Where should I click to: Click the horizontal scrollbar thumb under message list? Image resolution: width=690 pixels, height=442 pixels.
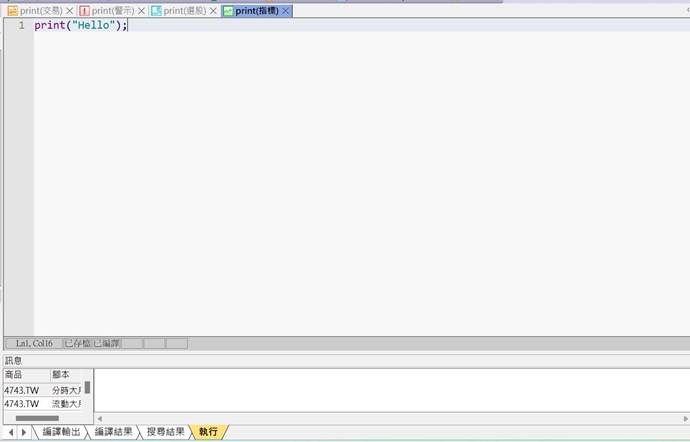pos(37,418)
